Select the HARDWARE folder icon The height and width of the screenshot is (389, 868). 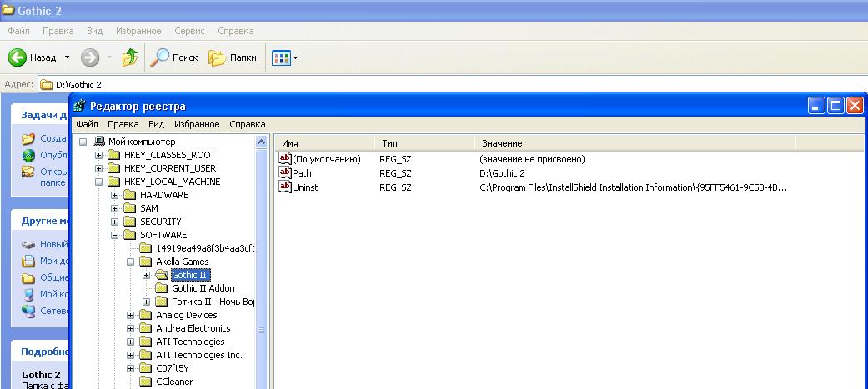tap(129, 195)
